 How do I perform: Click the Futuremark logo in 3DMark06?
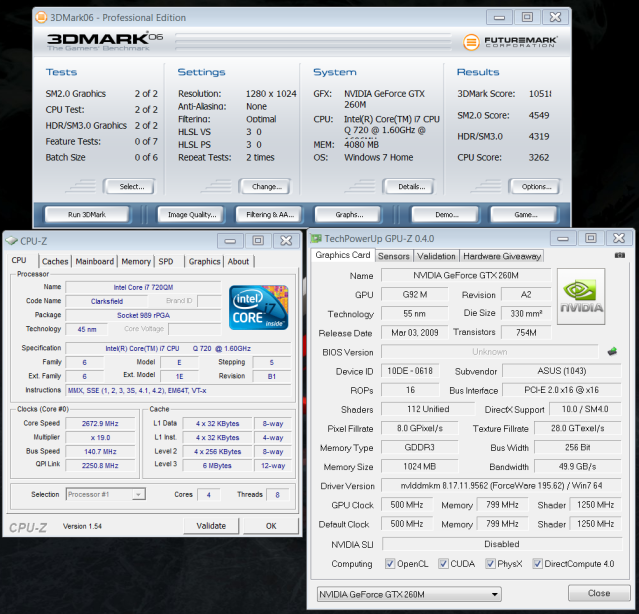coord(510,42)
